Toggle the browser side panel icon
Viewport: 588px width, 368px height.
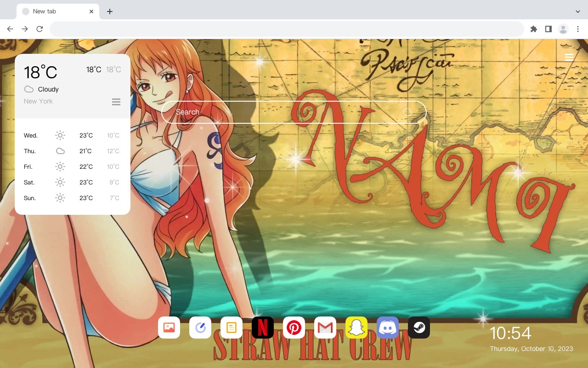point(548,29)
